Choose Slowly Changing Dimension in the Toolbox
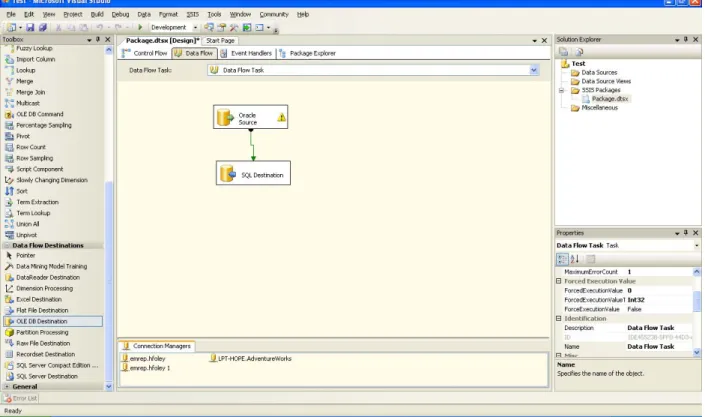705x417 pixels. [52, 180]
